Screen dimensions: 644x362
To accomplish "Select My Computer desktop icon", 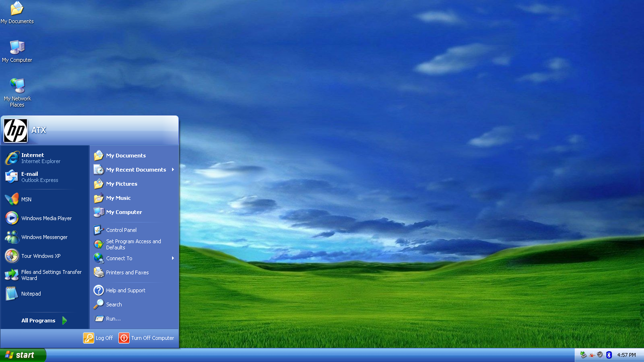I will 17,51.
